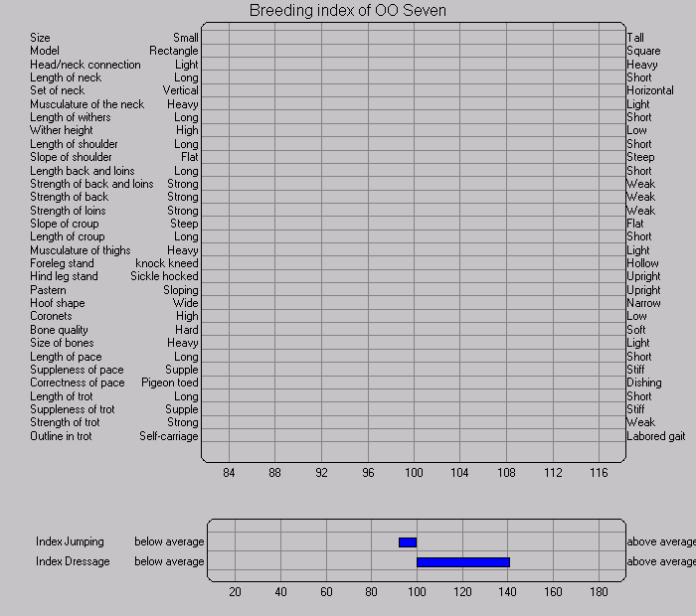The width and height of the screenshot is (696, 616).
Task: Select the 'Size' trait label
Action: (40, 38)
